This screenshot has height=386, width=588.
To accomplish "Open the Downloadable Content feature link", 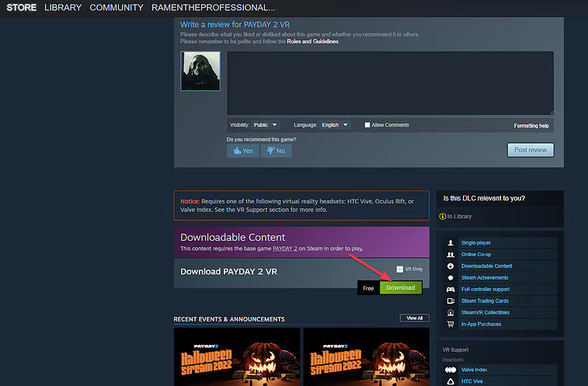I will [486, 266].
